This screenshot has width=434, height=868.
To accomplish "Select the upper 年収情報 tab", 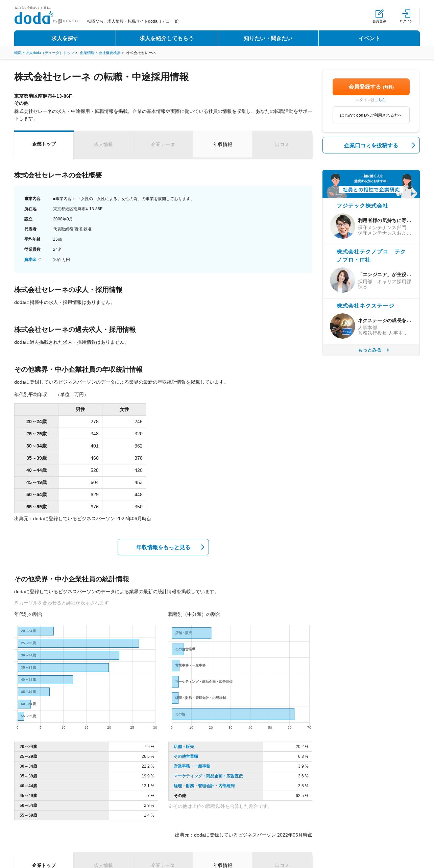I will (x=222, y=144).
